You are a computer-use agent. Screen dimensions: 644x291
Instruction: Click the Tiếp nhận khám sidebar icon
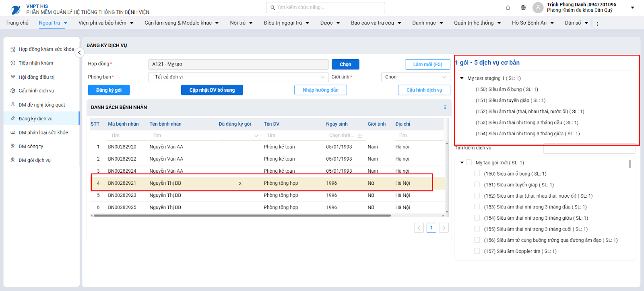(13, 63)
